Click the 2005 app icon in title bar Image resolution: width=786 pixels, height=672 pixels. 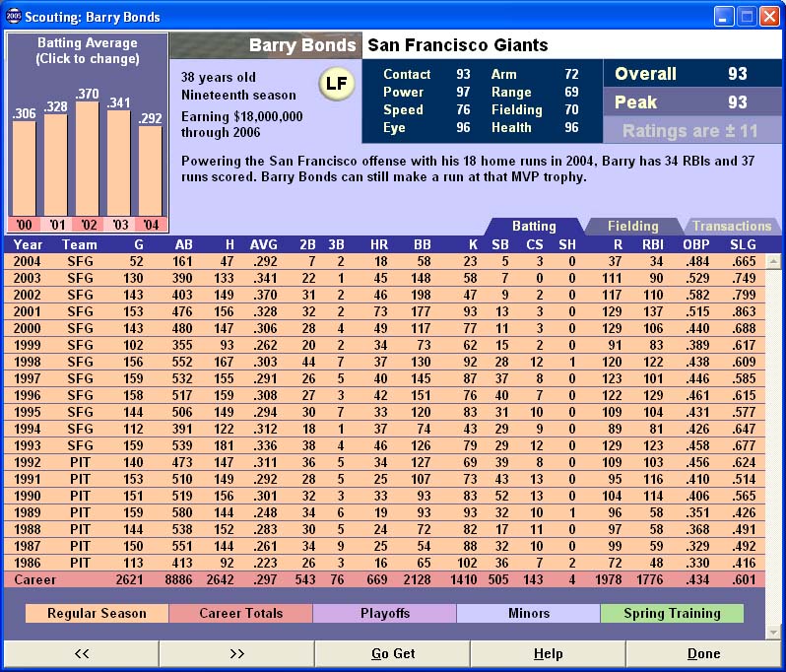[x=13, y=16]
